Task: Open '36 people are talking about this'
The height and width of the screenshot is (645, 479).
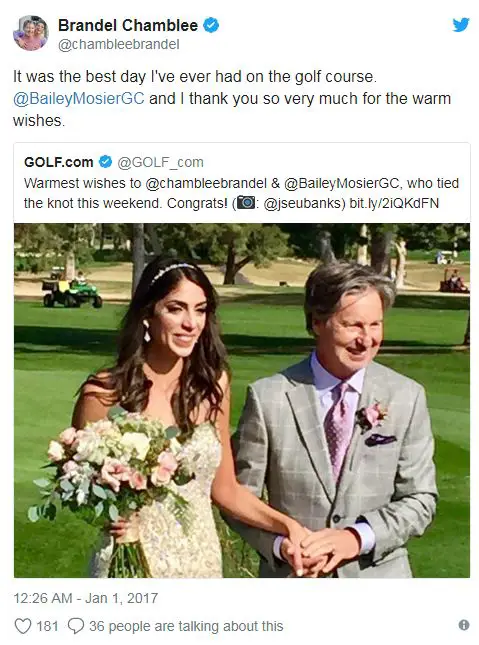Action: 186,626
